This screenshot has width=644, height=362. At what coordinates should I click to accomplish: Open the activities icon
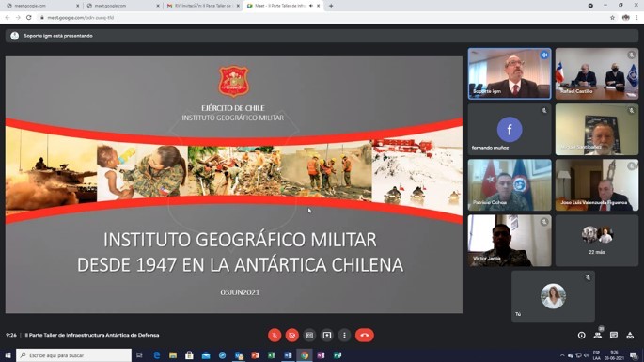coord(630,336)
